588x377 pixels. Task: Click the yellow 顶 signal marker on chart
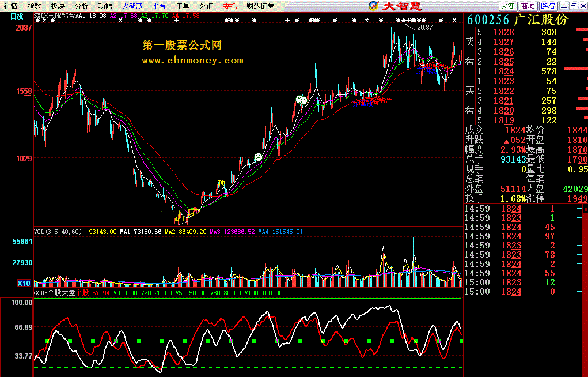coord(222,184)
